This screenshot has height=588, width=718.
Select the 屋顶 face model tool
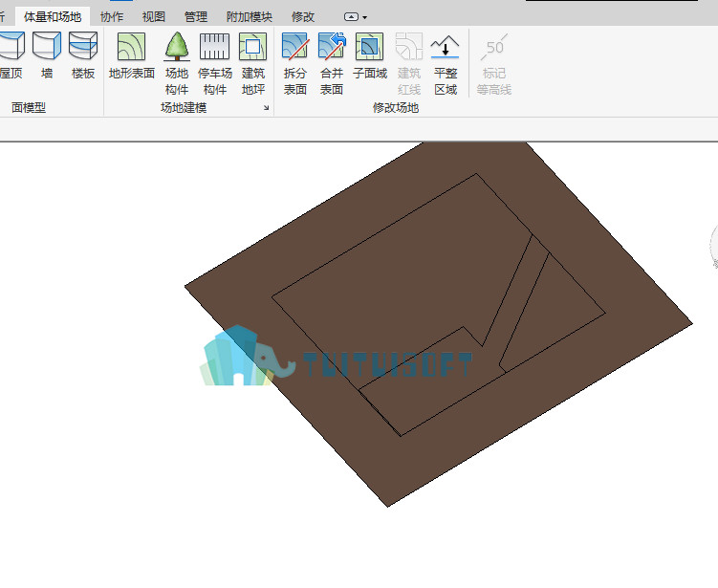point(11,54)
